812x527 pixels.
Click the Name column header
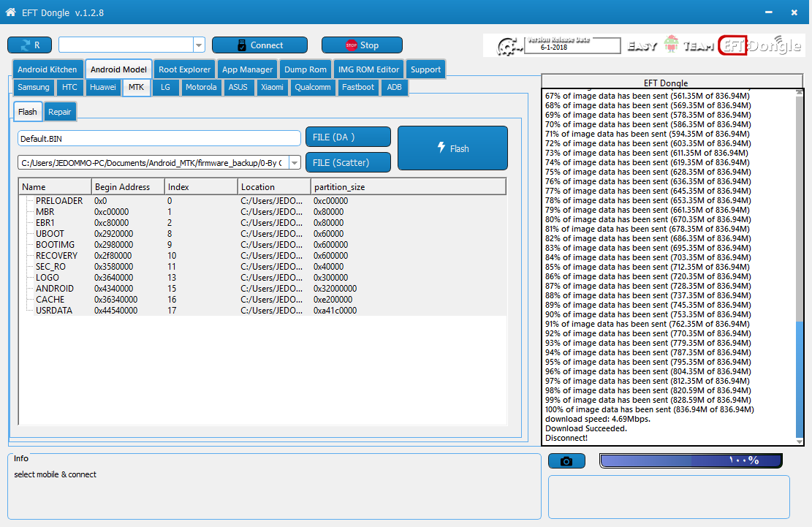pyautogui.click(x=55, y=187)
